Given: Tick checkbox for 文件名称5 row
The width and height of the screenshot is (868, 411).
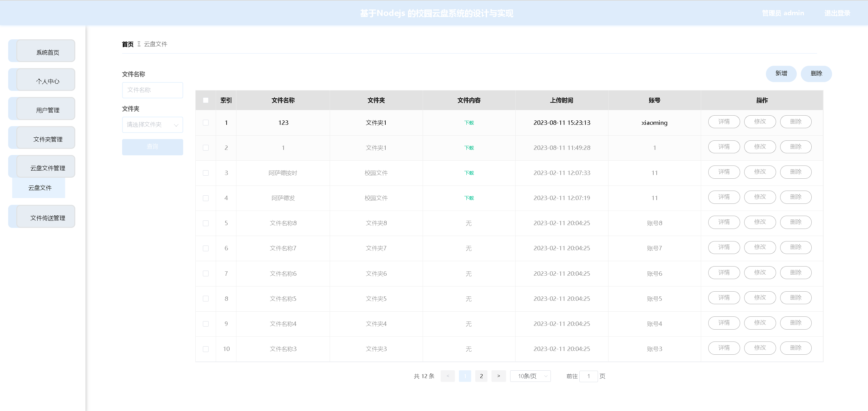Looking at the screenshot, I should tap(206, 298).
